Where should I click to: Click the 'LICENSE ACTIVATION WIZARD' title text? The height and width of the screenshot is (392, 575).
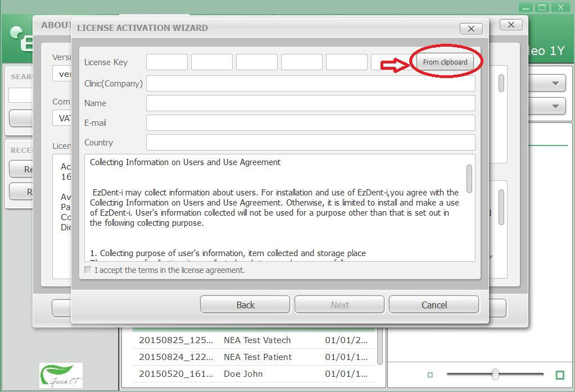point(142,28)
